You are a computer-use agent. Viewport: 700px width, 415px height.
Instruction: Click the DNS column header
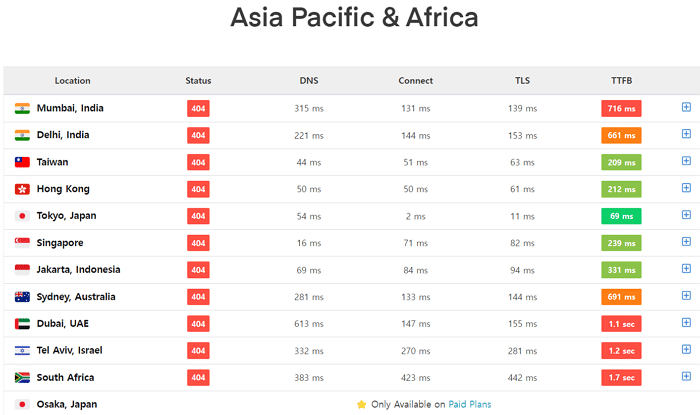309,81
